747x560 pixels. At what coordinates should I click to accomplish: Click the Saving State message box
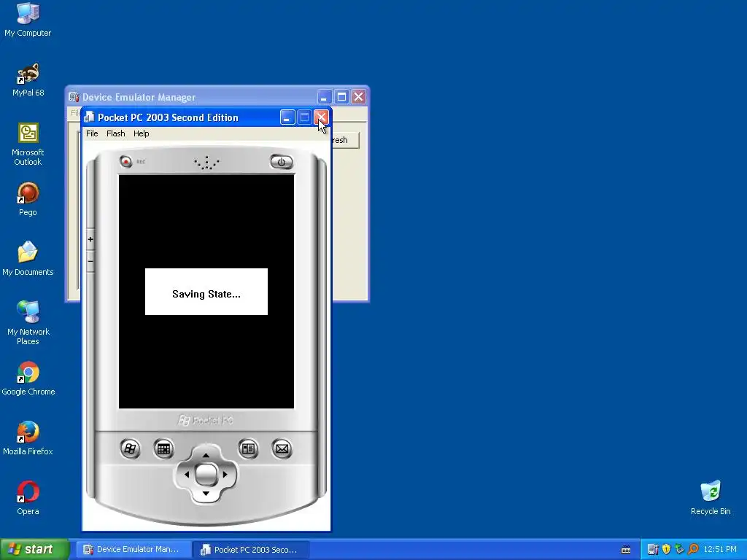[206, 292]
